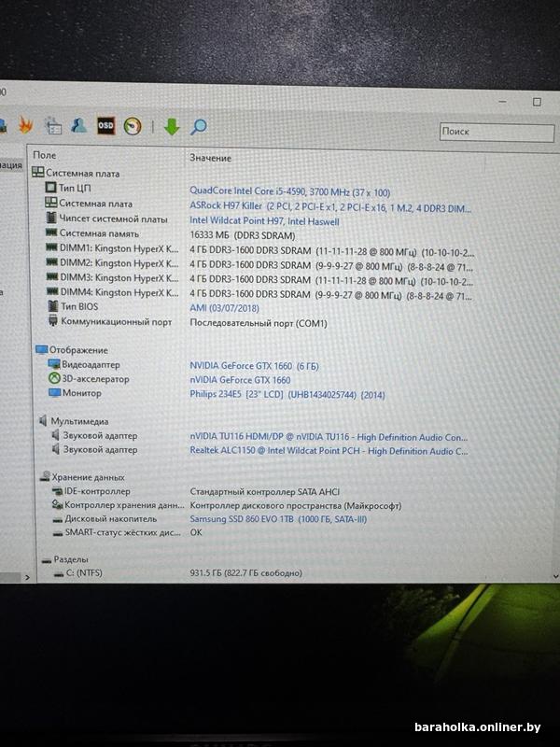Click the list scroll down arrow
This screenshot has width=560, height=747.
click(x=555, y=576)
